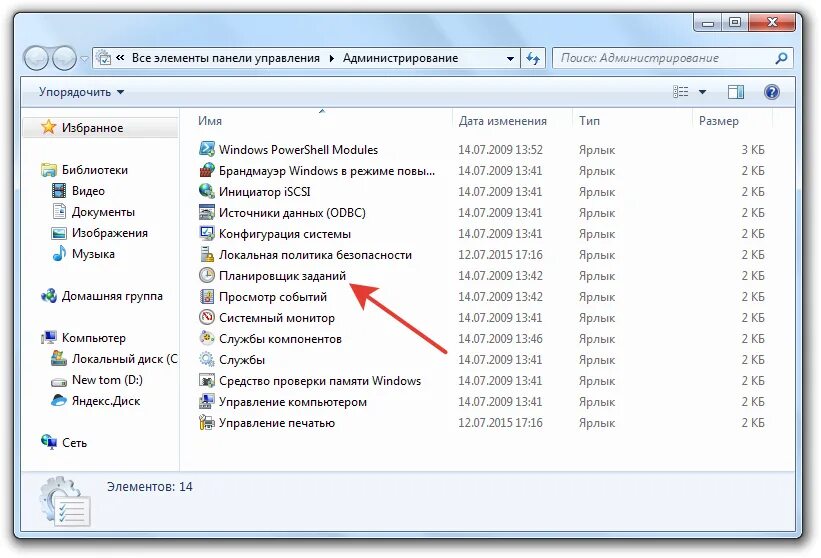Click the Избранное star icon

click(49, 127)
